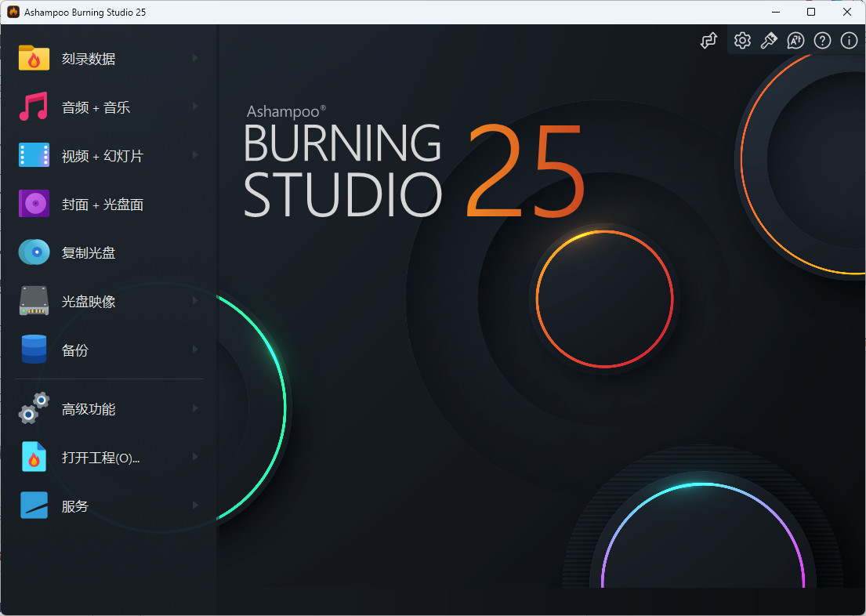Minimize the Burning Studio window
The height and width of the screenshot is (616, 866).
tap(776, 13)
